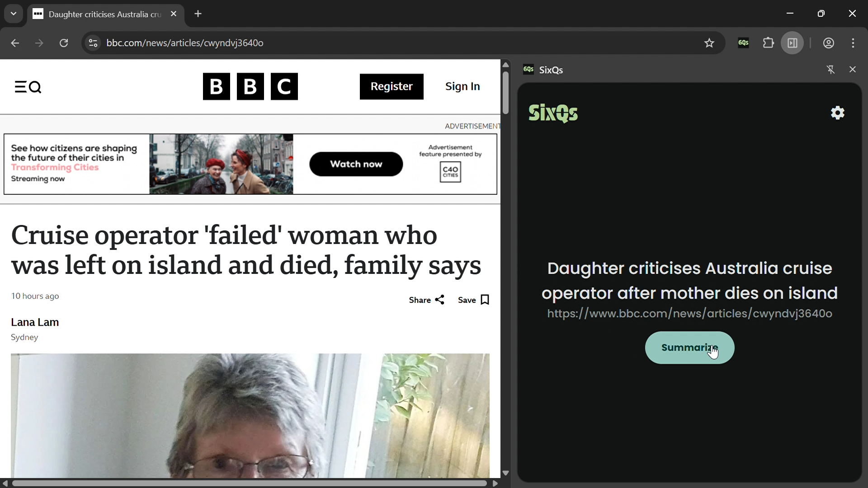
Task: Click the Summarize button
Action: pos(689,348)
